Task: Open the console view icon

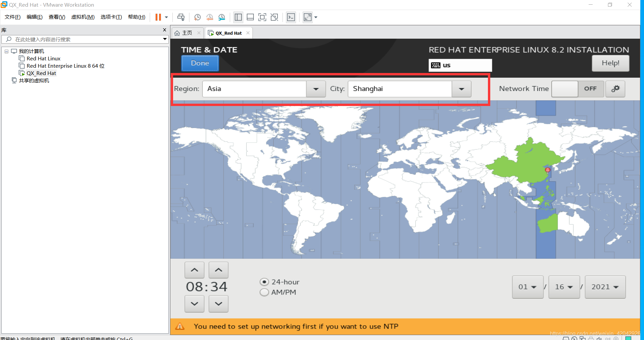Action: coord(291,17)
